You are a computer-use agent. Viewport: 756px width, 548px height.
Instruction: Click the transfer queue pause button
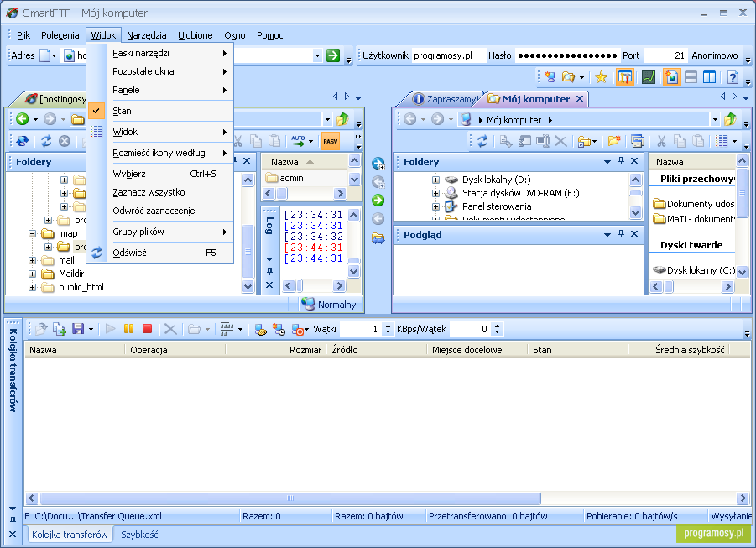pos(128,329)
